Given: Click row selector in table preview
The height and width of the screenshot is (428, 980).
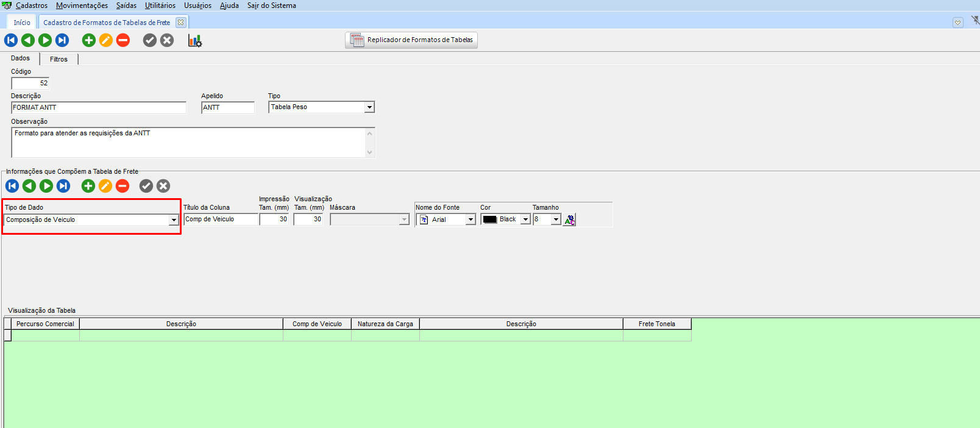Looking at the screenshot, I should click(7, 335).
